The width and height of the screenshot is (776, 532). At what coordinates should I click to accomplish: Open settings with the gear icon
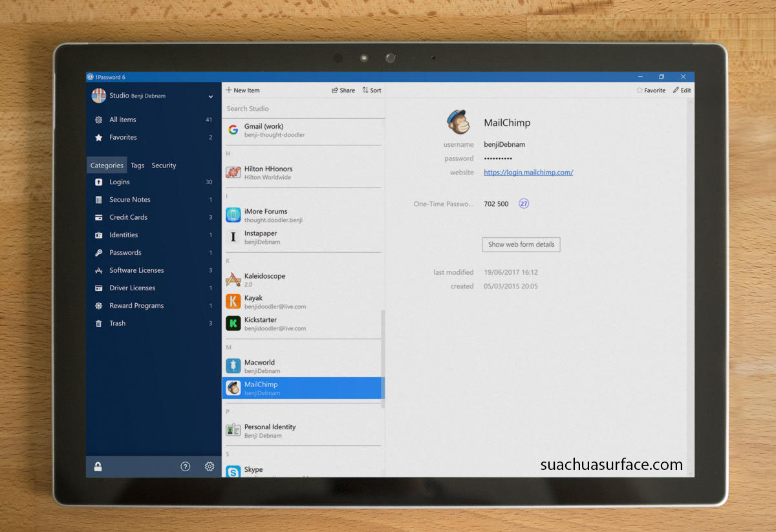click(x=210, y=467)
